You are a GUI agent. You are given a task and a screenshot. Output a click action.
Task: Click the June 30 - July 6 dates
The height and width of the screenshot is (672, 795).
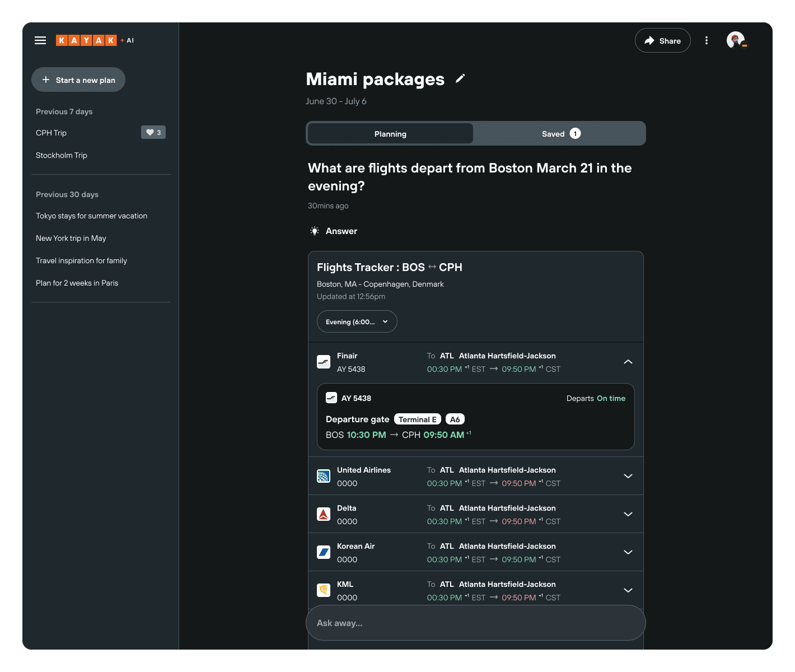[x=336, y=101]
